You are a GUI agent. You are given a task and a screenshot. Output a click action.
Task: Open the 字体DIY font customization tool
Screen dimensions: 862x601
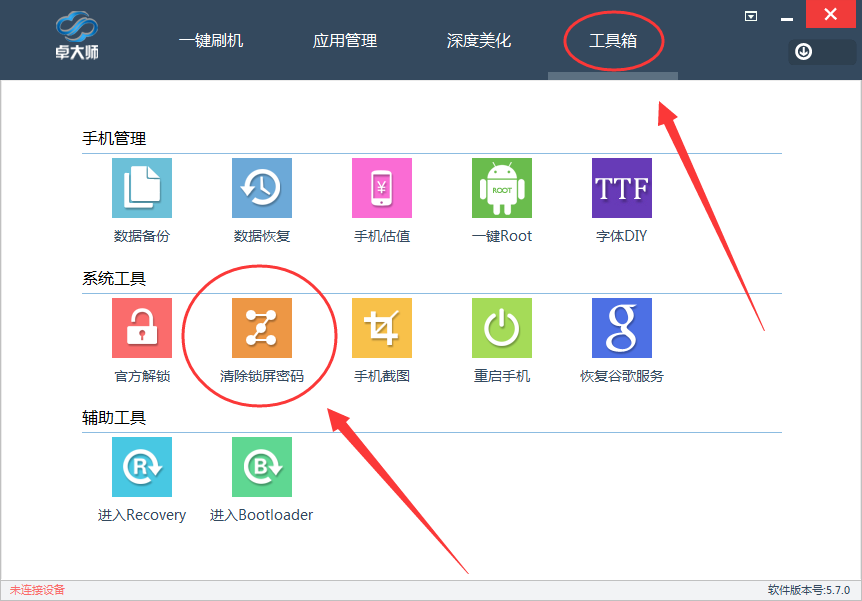point(621,188)
